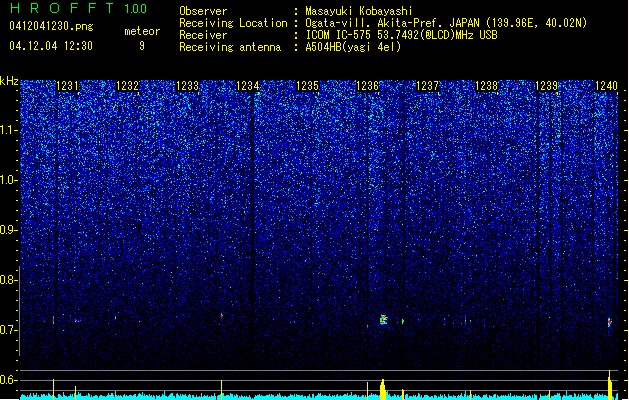
Task: Click the 1234 time marker
Action: pos(248,86)
